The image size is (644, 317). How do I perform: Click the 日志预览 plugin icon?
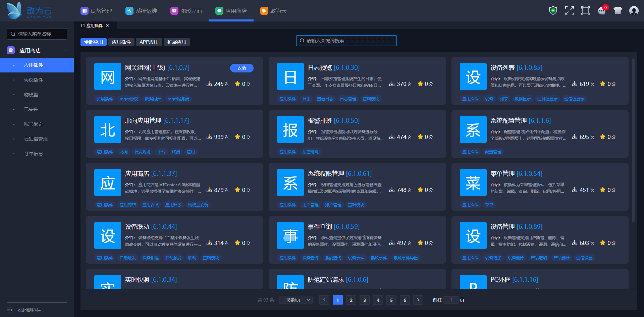coord(290,76)
